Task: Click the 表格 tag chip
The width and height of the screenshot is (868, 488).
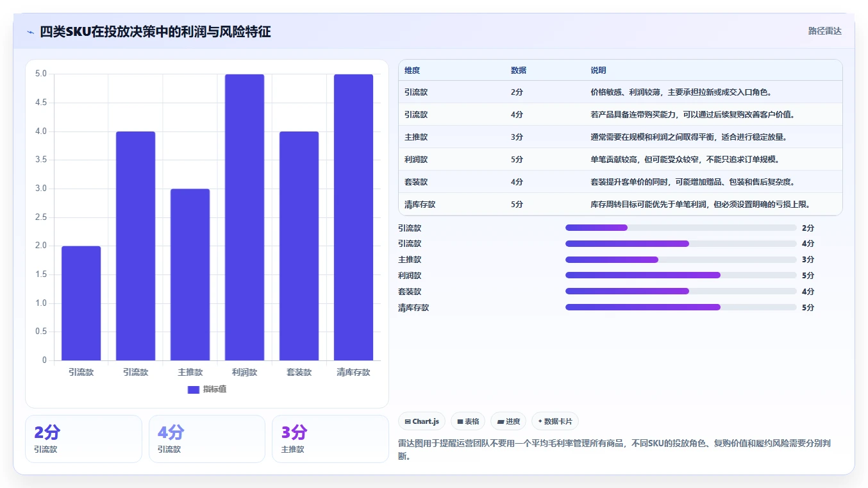Action: pyautogui.click(x=468, y=421)
